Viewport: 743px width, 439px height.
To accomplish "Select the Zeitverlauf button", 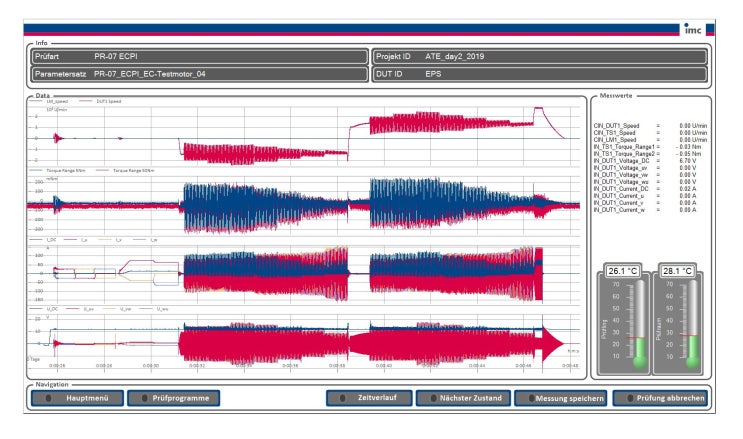I will pos(369,398).
